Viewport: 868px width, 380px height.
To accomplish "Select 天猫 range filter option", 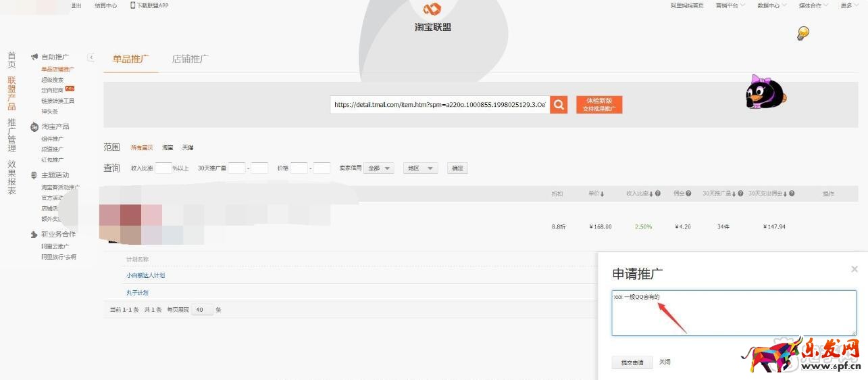I will click(188, 147).
